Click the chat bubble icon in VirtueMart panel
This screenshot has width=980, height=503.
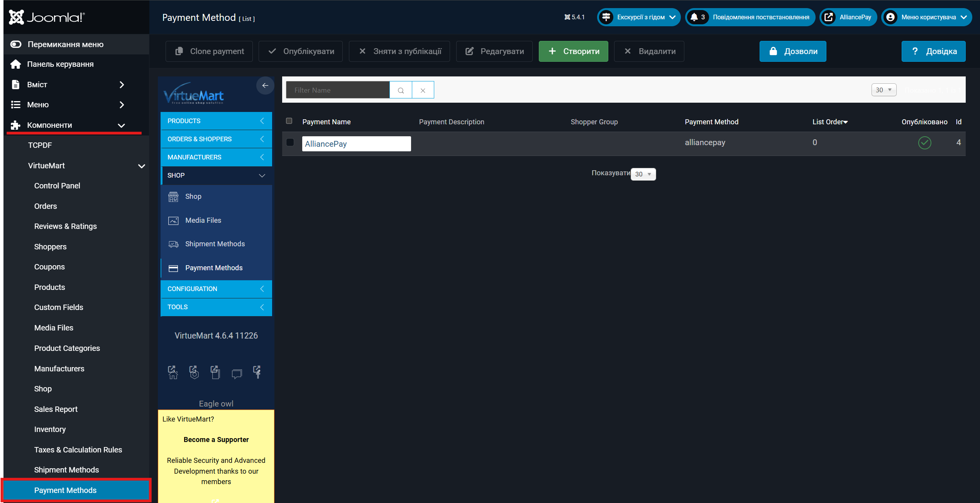tap(237, 373)
